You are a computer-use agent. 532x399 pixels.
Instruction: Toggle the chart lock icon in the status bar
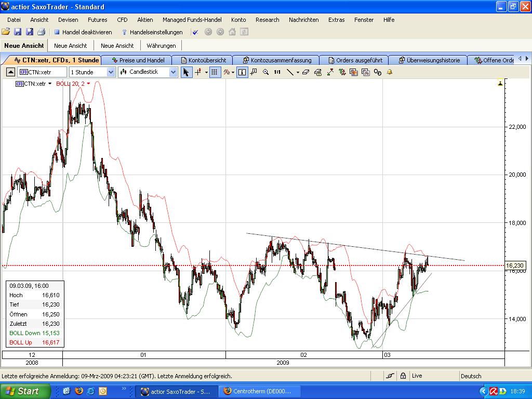[403, 375]
